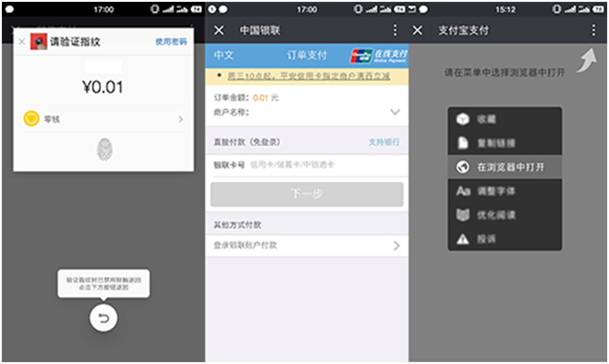This screenshot has width=609, height=364.
Task: Click the 其他方式付款 section heading
Action: coord(237,225)
